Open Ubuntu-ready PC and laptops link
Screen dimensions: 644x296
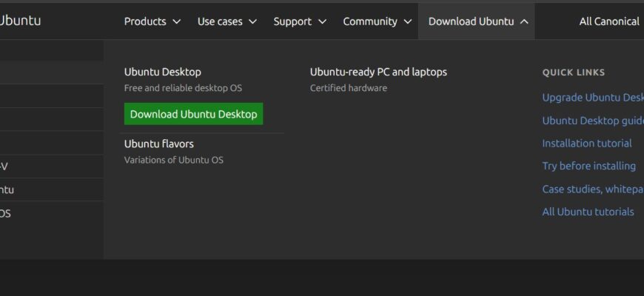click(378, 72)
